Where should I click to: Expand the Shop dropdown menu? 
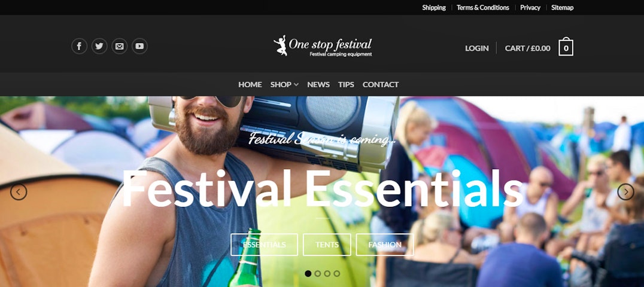tap(284, 84)
